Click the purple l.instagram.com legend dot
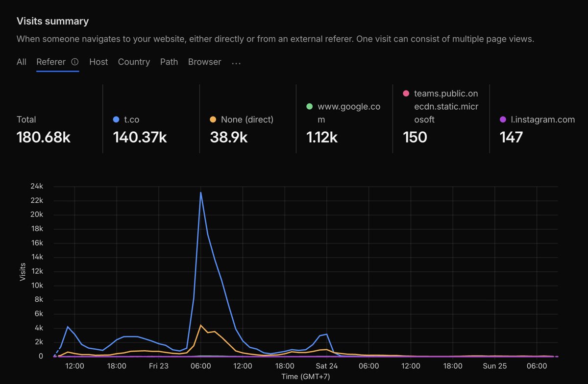The width and height of the screenshot is (588, 384). tap(503, 119)
